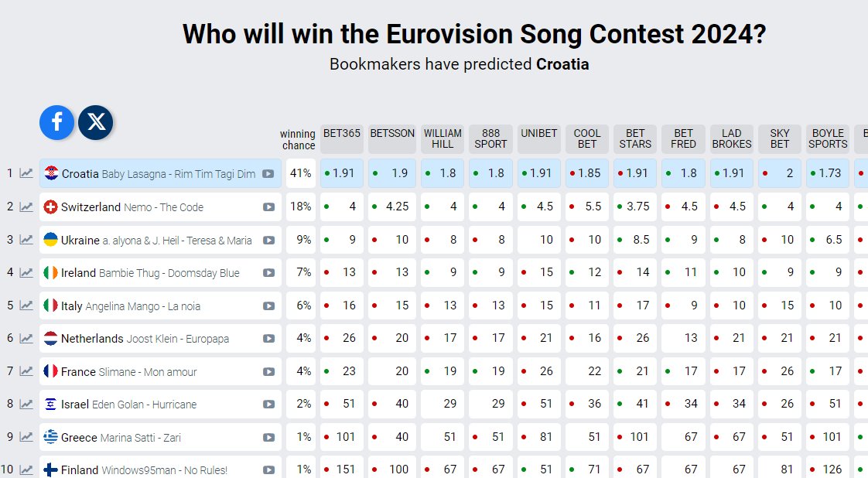Share page on Facebook

pyautogui.click(x=56, y=122)
